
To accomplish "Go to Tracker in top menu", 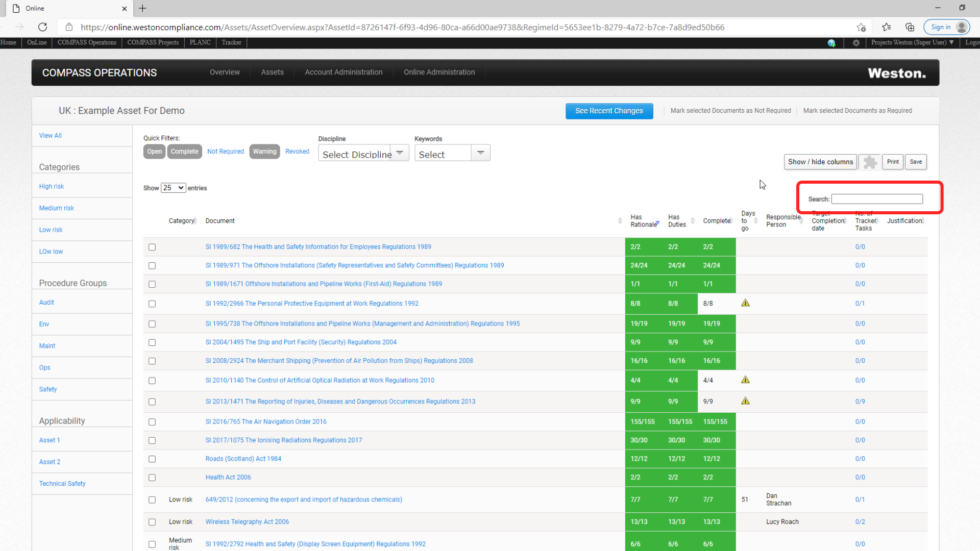I will point(231,43).
